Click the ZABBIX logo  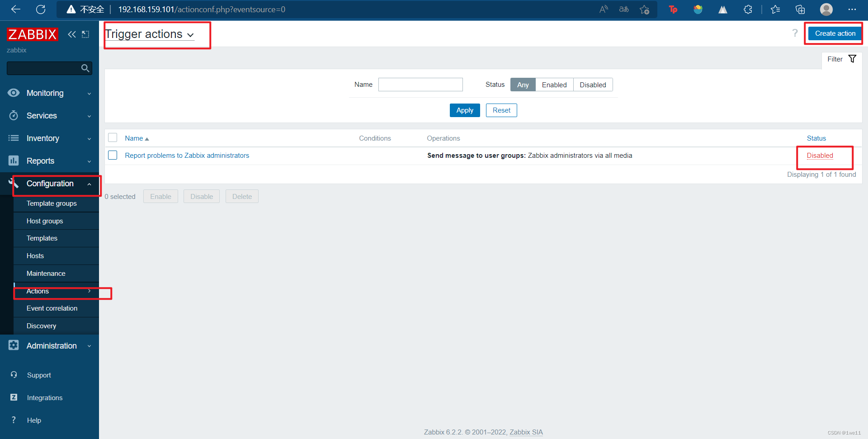[33, 34]
